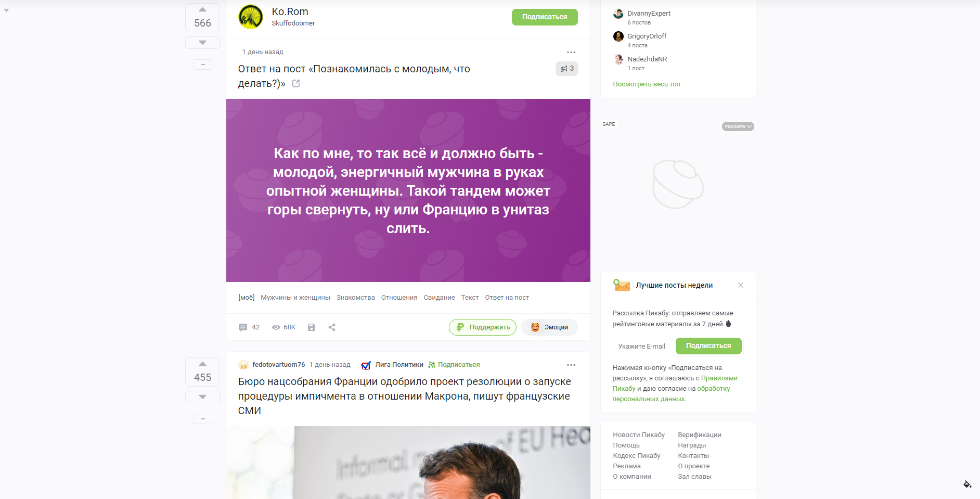Upvote the Ko.Rom post rated 566

(202, 10)
